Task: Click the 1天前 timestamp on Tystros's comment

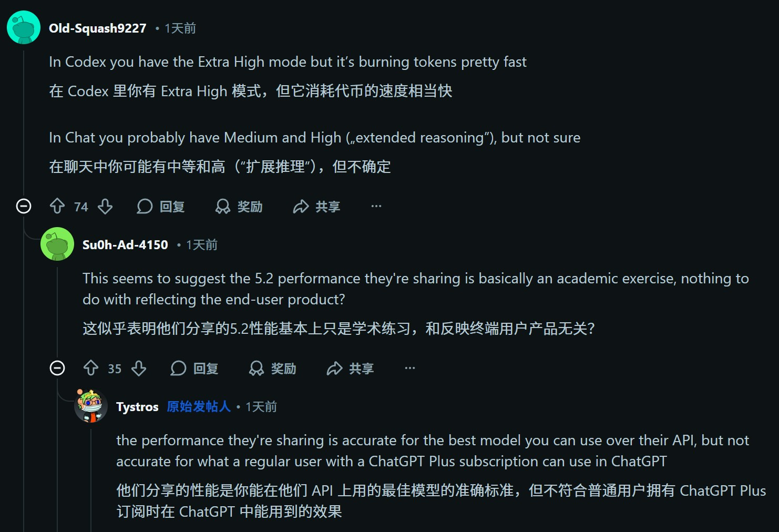Action: coord(261,406)
